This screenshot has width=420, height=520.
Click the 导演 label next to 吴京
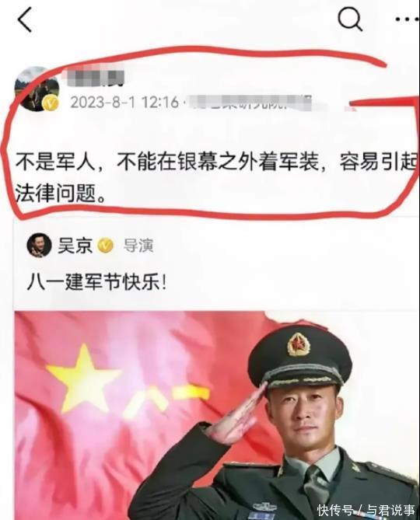pos(138,246)
